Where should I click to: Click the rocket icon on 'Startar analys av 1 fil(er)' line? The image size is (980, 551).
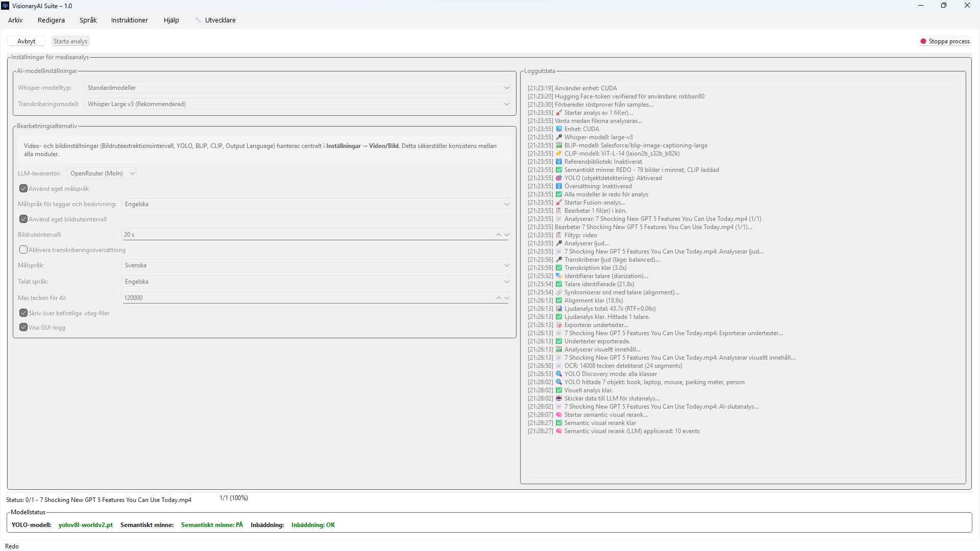[559, 113]
